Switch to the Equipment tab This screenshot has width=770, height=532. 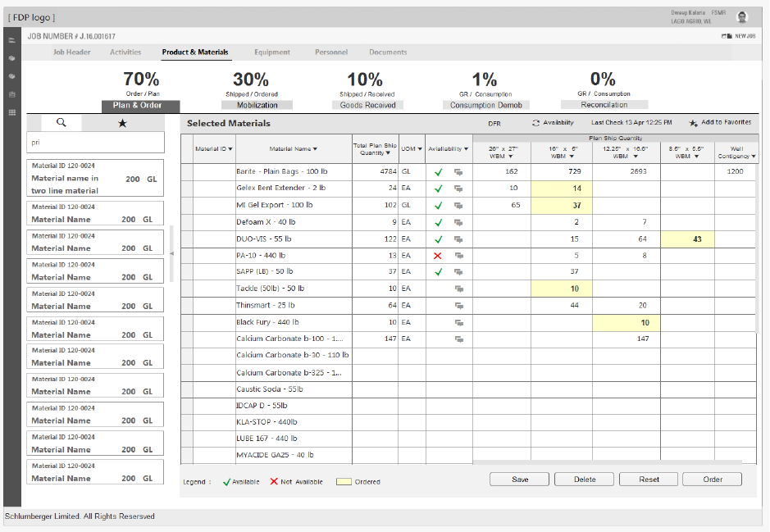click(x=272, y=52)
